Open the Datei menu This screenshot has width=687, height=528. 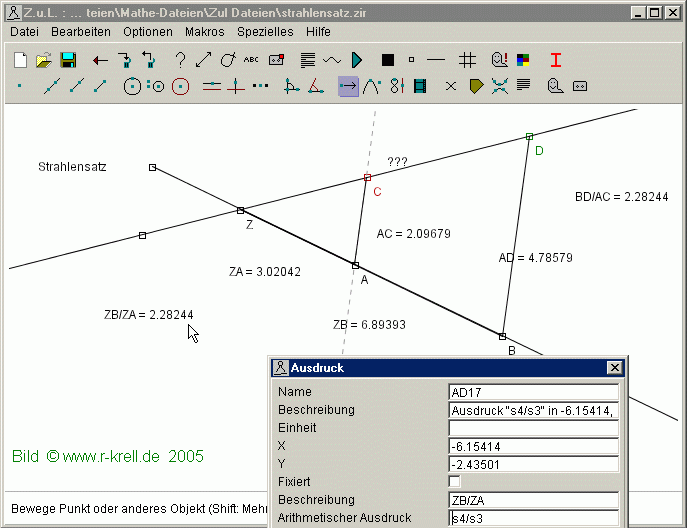click(x=24, y=32)
